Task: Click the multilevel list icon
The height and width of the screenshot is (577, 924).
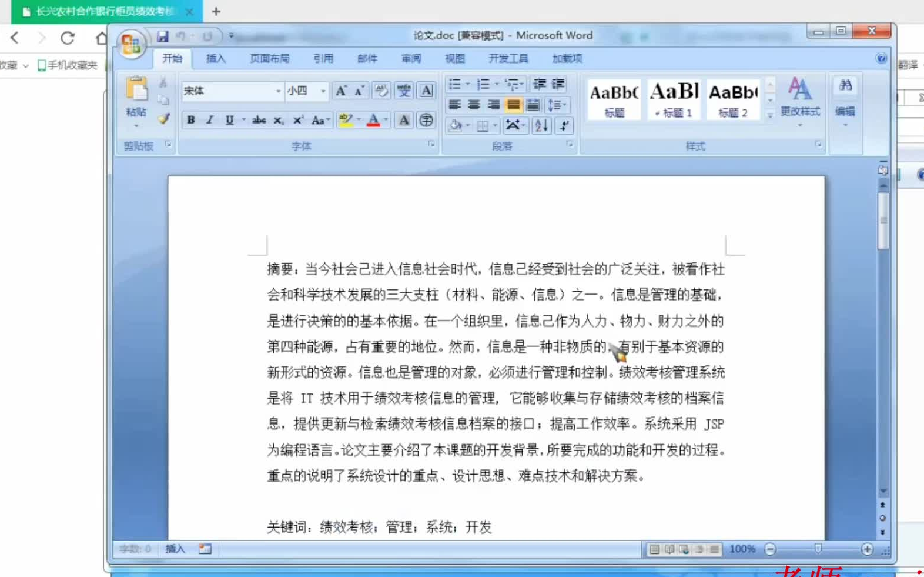Action: coord(513,84)
